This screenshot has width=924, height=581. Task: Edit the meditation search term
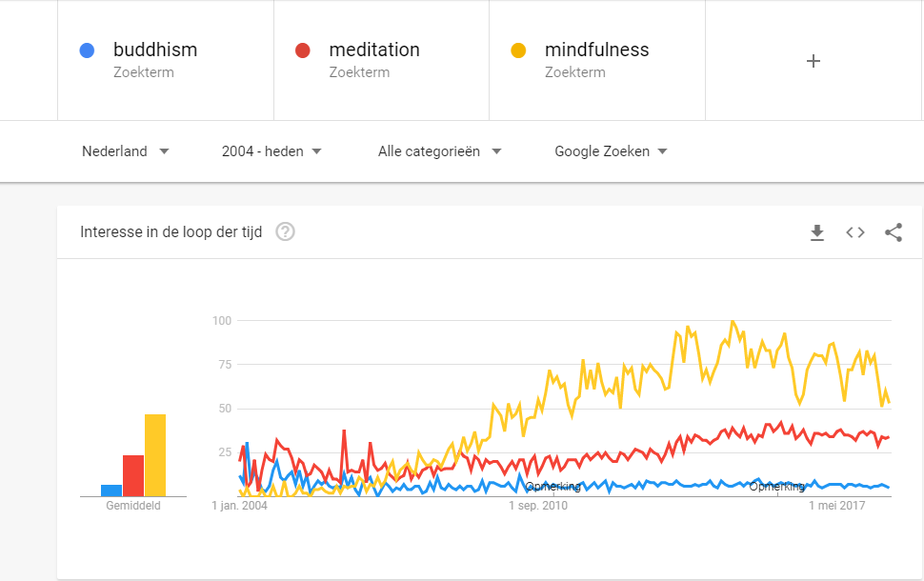[x=374, y=50]
